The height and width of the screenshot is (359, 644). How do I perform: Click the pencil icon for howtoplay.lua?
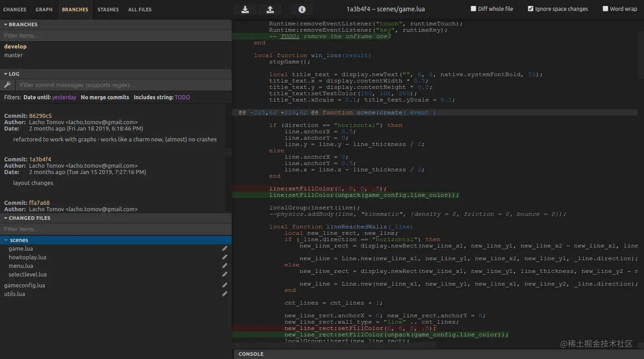(224, 257)
